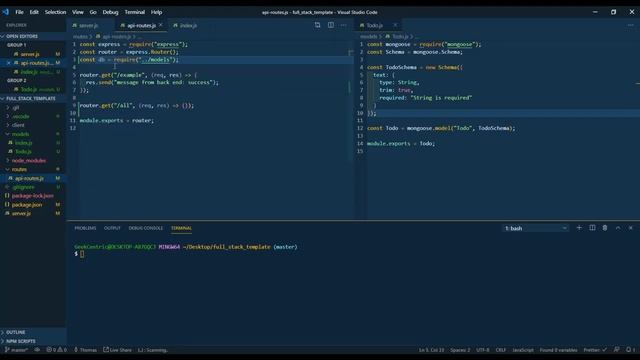Switch to the server.js editor tab
Viewport: 640px width, 360px height.
(x=88, y=25)
